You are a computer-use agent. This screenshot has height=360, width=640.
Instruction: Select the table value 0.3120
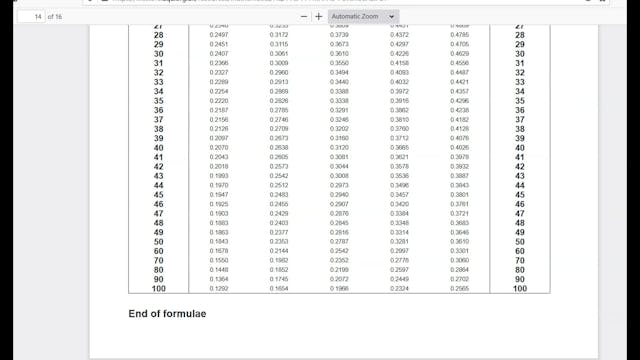coord(339,147)
